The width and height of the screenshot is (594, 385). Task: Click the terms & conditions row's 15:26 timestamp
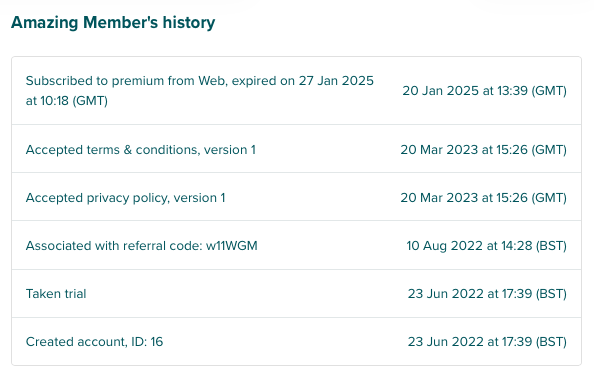(483, 150)
